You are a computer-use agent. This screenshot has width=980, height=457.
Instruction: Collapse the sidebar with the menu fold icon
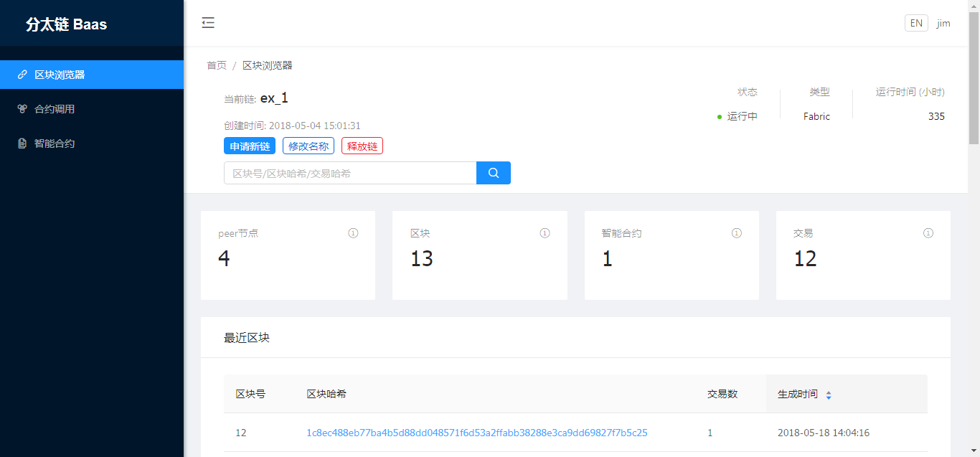(208, 23)
